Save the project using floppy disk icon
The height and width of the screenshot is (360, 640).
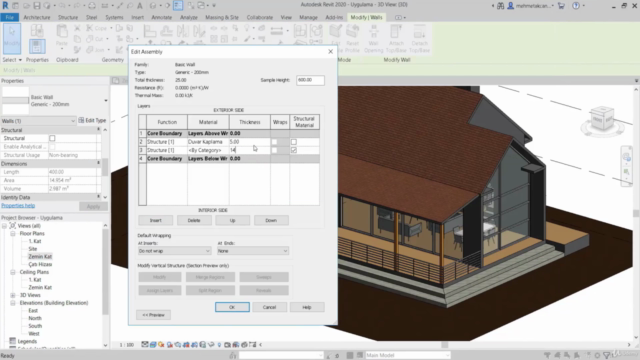tap(37, 6)
